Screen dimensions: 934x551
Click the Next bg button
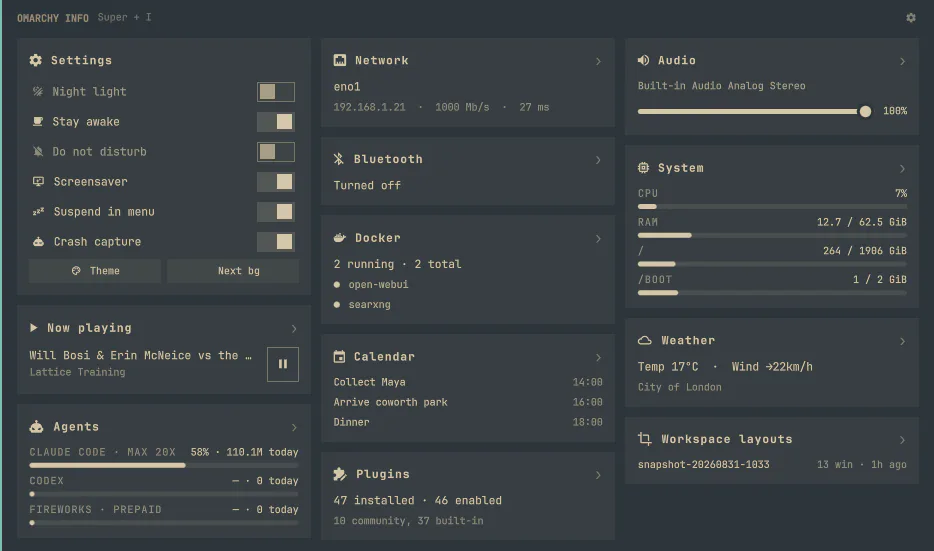[233, 271]
